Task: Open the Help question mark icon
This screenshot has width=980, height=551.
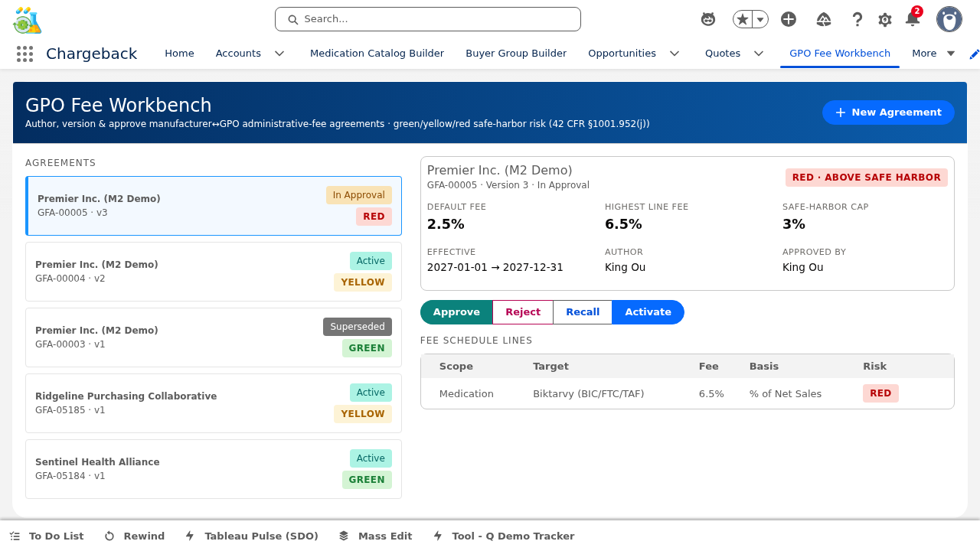Action: coord(857,19)
